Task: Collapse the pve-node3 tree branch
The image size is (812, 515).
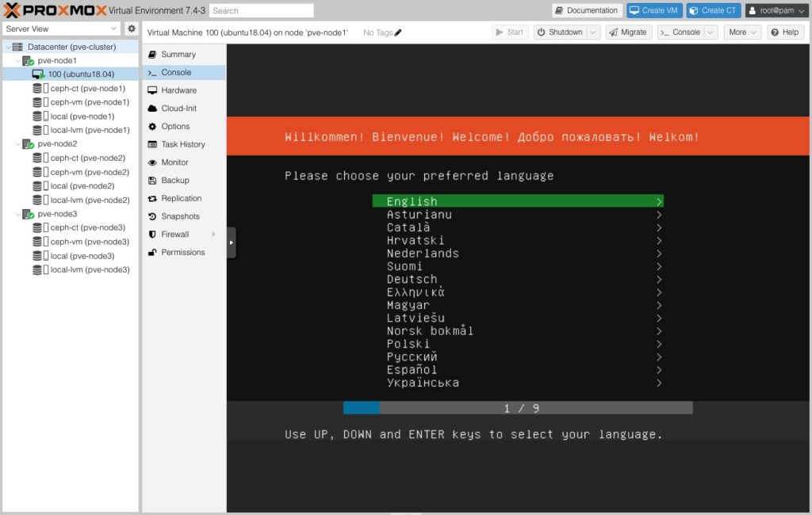Action: coord(18,214)
